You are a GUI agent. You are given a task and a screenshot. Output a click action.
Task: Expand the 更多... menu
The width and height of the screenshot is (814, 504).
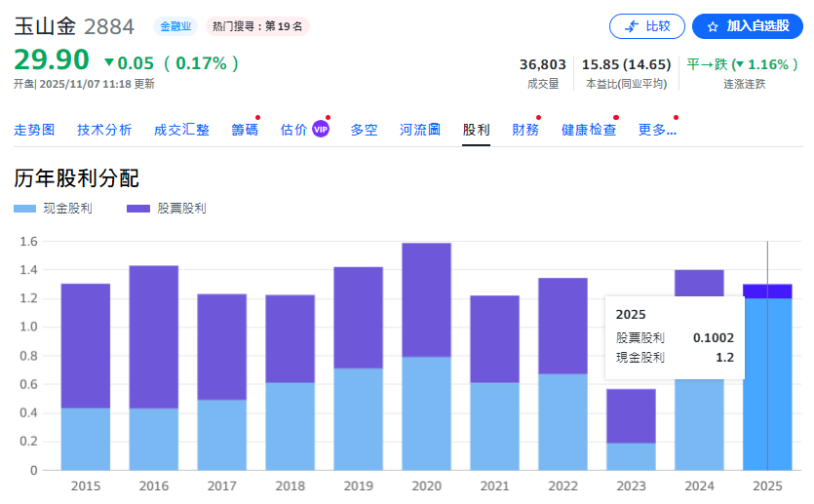point(657,130)
